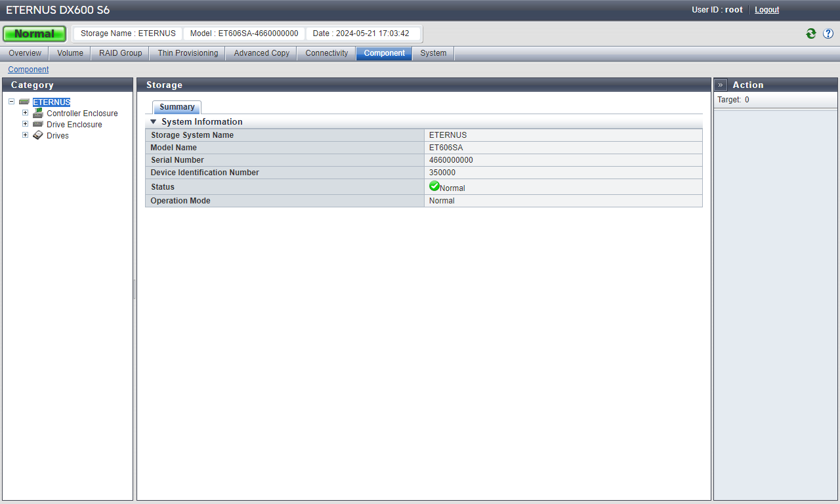Click the Controller Enclosure icon in tree
The height and width of the screenshot is (504, 840).
[x=38, y=113]
